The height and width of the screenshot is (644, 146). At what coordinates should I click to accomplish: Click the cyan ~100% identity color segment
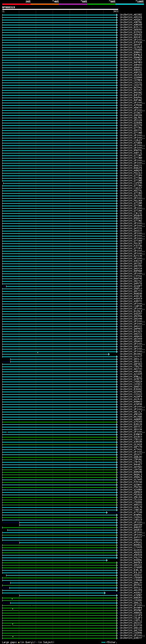coord(130,4)
